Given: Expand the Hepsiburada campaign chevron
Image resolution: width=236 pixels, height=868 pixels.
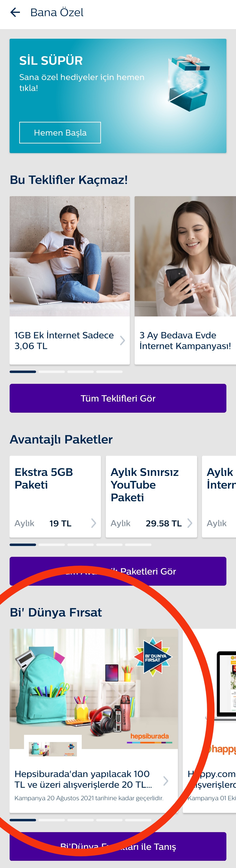Looking at the screenshot, I should point(166,781).
